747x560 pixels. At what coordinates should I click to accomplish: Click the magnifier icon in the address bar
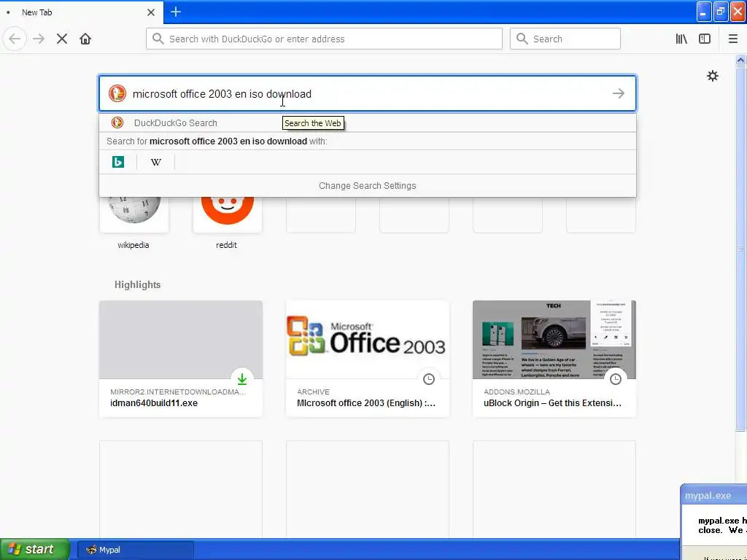[x=158, y=39]
